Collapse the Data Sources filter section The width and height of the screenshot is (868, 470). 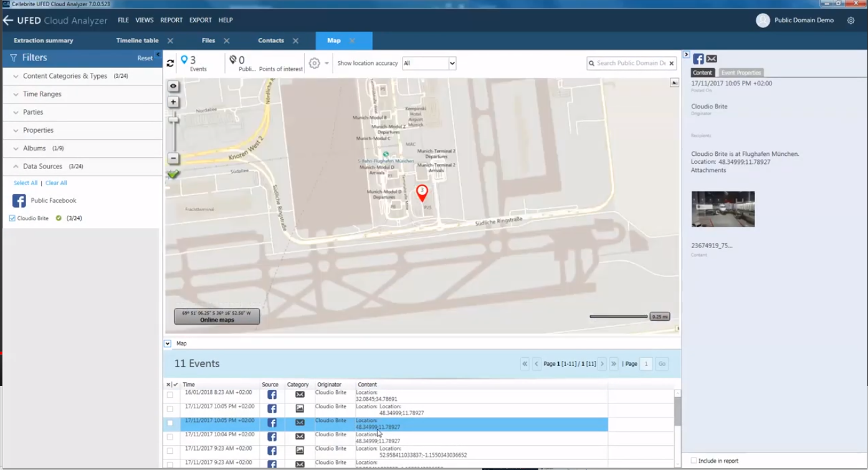pyautogui.click(x=42, y=166)
